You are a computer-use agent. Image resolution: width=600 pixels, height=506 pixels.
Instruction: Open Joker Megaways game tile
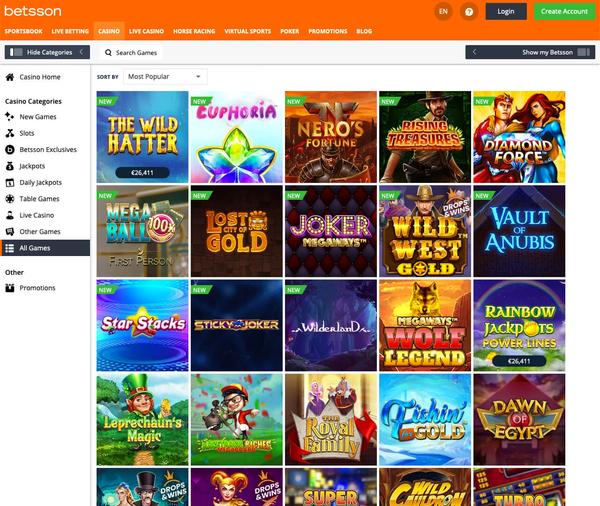coord(331,231)
